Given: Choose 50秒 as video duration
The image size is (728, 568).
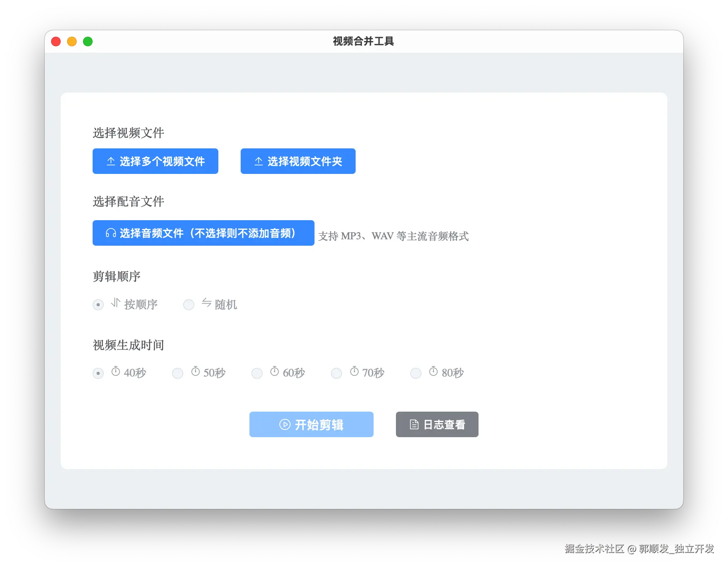Looking at the screenshot, I should (177, 373).
